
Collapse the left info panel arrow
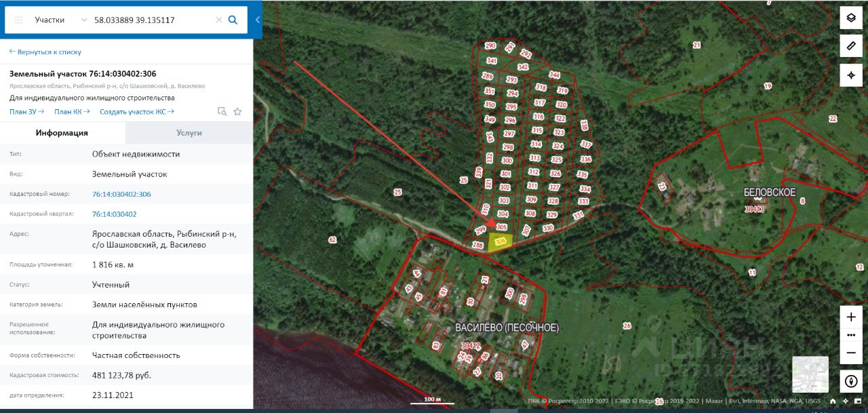[258, 20]
